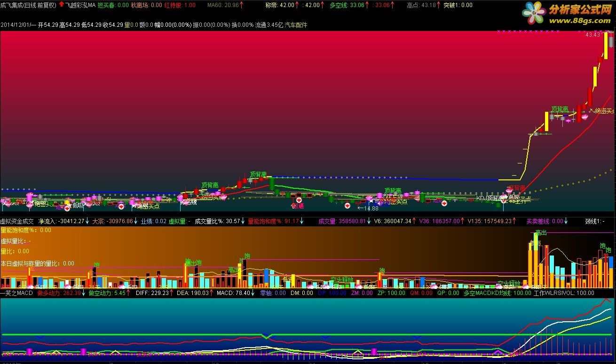Select the stock title 成飞集成(日线 前复权)
This screenshot has width=616, height=364.
(28, 5)
